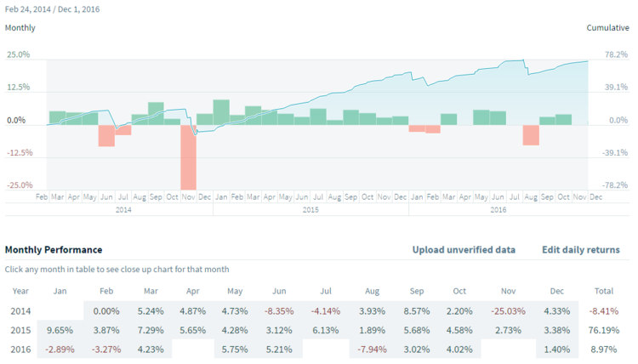638x364 pixels.
Task: Open March 2016 4.23% cell
Action: click(151, 349)
